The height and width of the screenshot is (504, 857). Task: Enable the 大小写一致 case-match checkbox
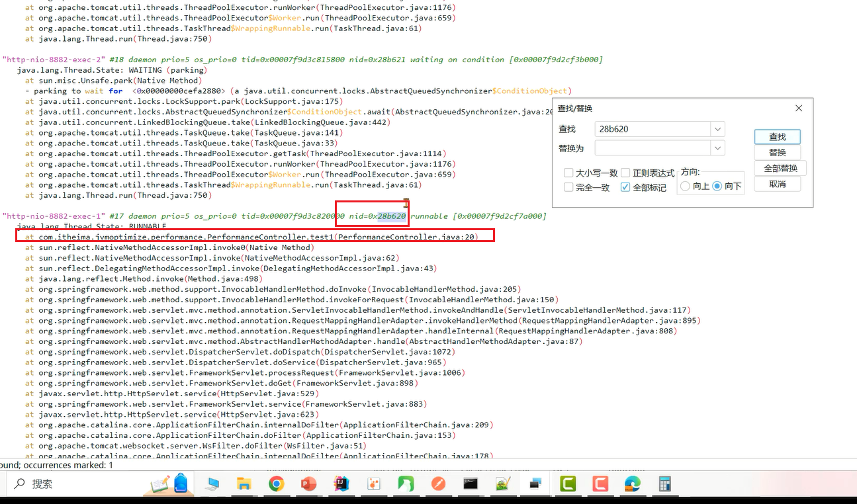tap(568, 173)
